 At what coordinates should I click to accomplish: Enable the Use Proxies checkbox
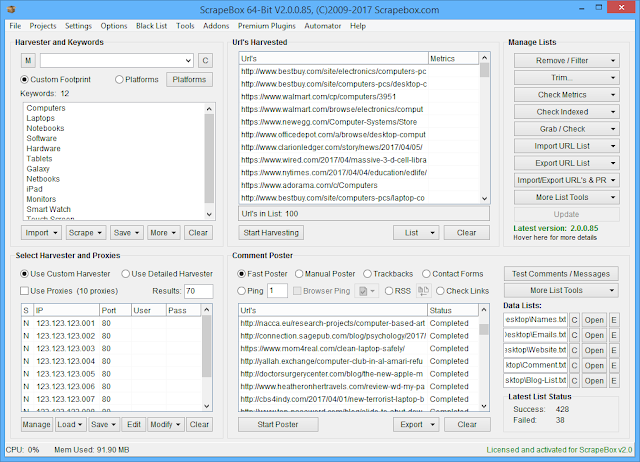(x=24, y=291)
